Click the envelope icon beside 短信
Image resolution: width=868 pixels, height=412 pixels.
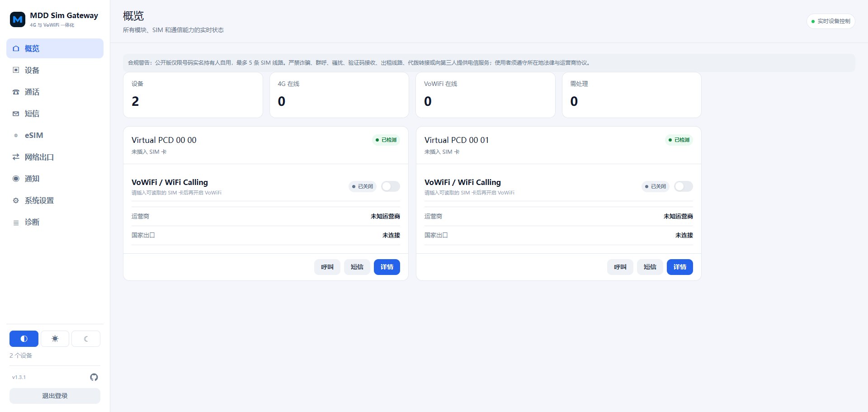point(16,114)
